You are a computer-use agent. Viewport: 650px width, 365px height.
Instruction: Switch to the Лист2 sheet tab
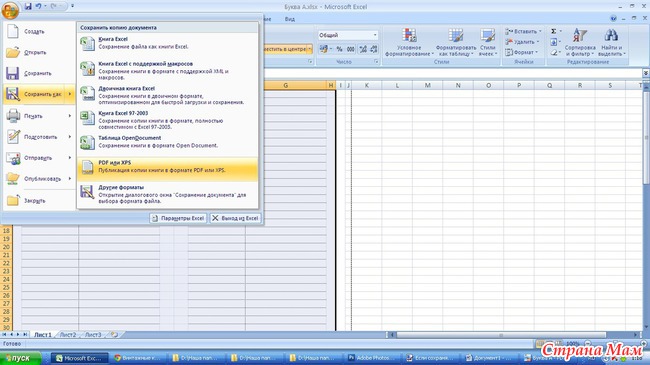(68, 334)
